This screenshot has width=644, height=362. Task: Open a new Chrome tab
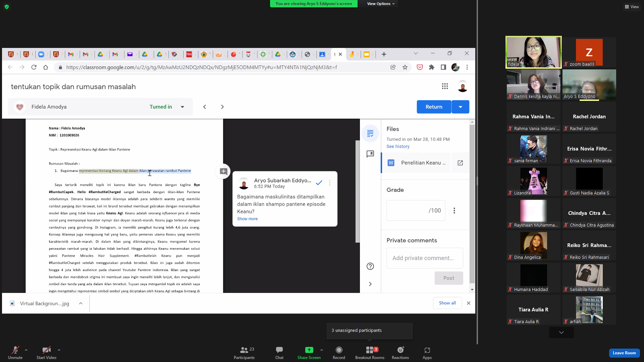pos(384,54)
